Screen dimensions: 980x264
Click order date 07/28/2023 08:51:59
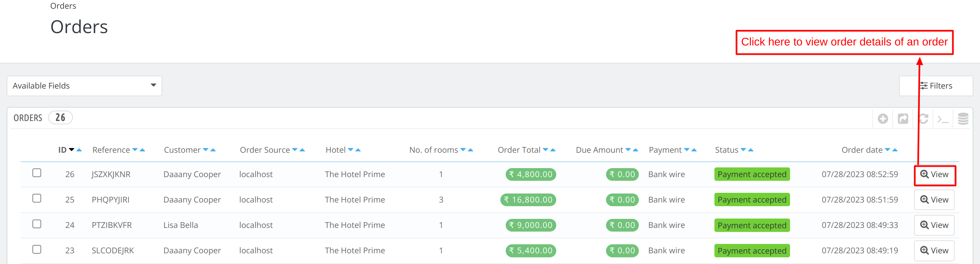pos(860,200)
